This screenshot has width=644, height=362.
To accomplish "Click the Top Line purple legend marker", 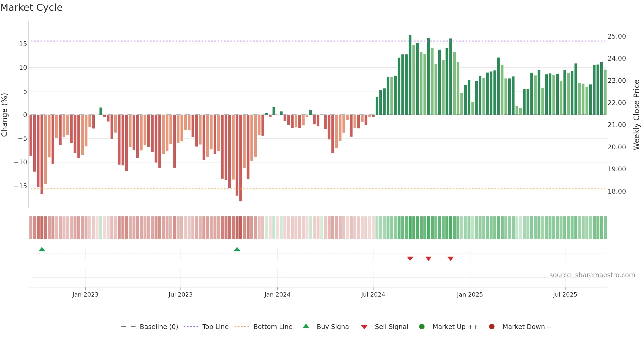I will point(191,327).
